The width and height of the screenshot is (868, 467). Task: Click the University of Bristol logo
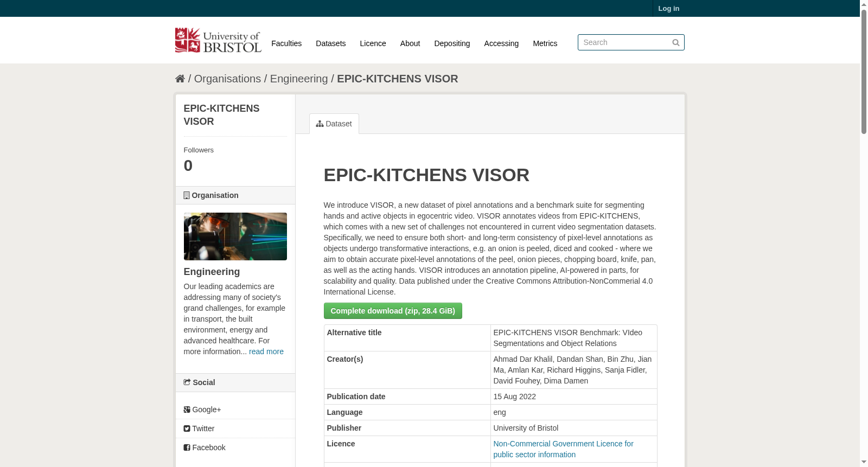218,40
